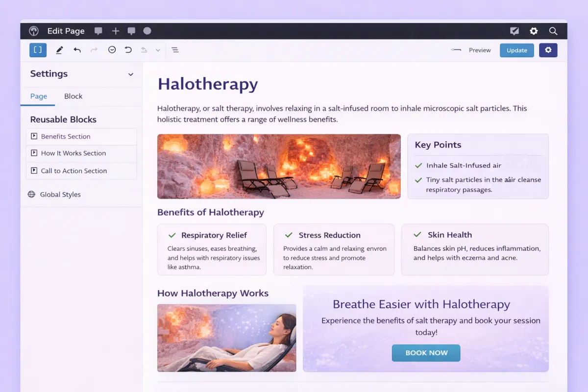
Task: Select the salt cave lounge chairs image
Action: [x=279, y=167]
